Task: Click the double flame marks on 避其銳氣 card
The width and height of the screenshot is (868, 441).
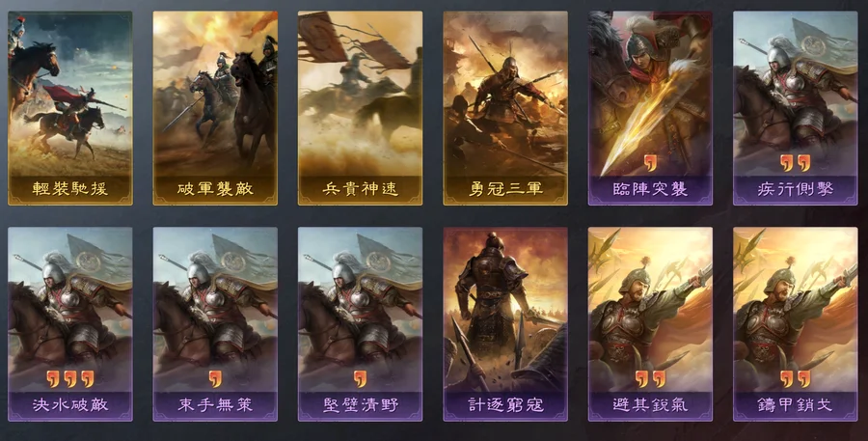Action: (x=650, y=379)
